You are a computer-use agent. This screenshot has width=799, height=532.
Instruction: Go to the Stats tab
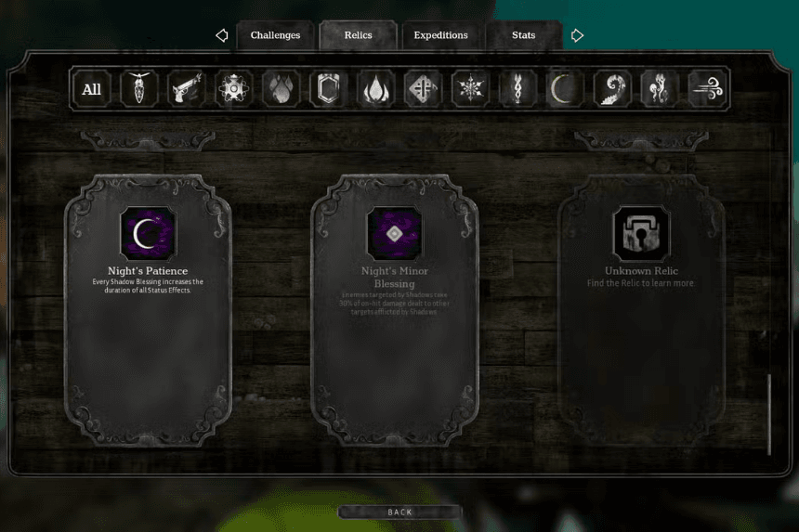point(523,35)
